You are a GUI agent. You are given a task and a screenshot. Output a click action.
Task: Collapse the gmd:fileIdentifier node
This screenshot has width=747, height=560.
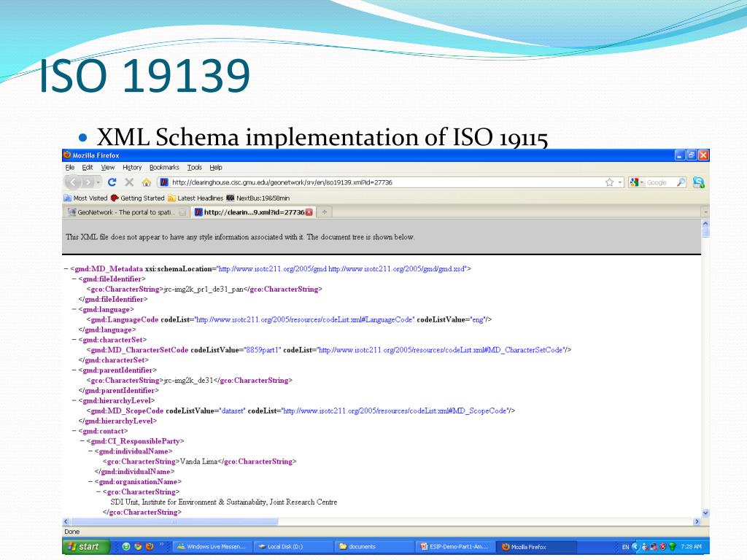point(74,279)
